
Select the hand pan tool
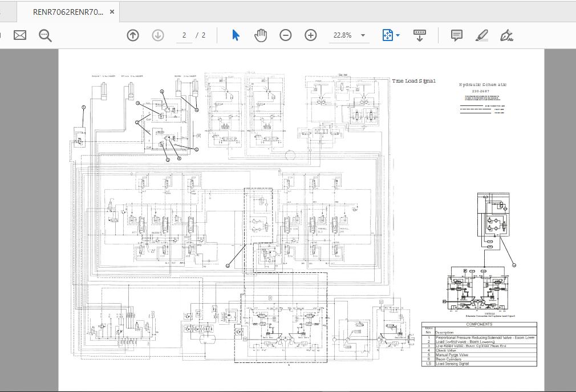[x=261, y=35]
